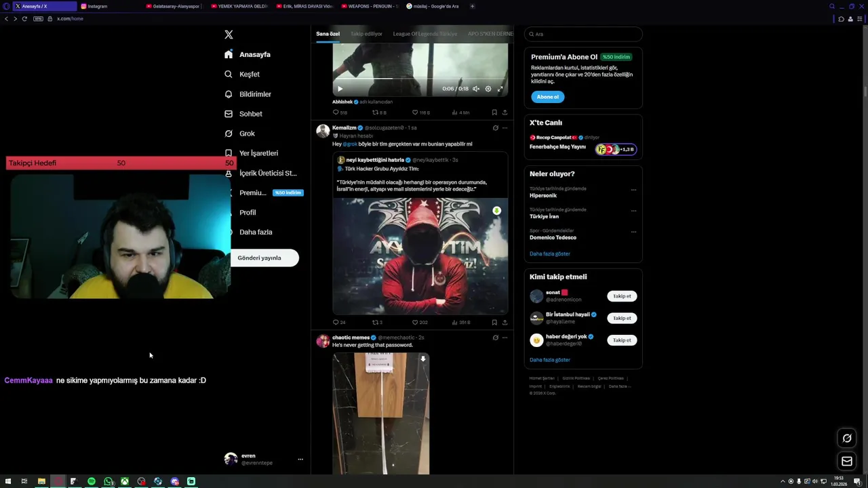This screenshot has width=868, height=488.
Task: Reply to the Kemalizm post
Action: click(339, 323)
